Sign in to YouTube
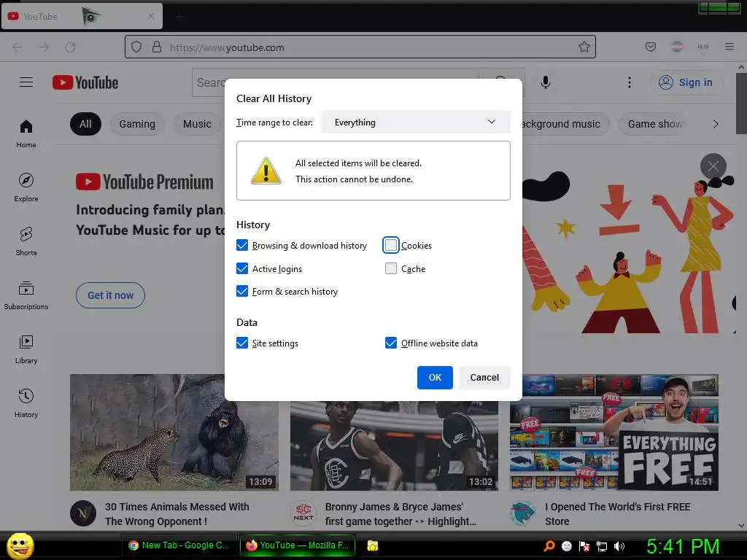The image size is (747, 560). (686, 82)
